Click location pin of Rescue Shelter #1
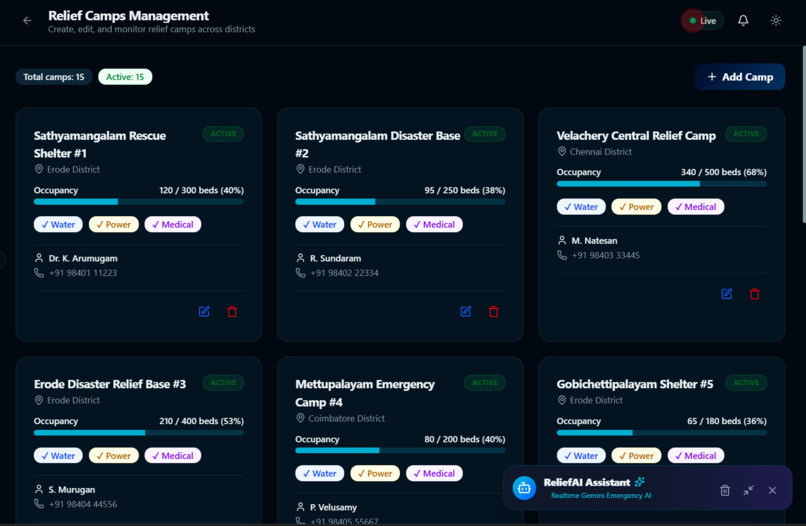The width and height of the screenshot is (806, 526). click(x=39, y=169)
